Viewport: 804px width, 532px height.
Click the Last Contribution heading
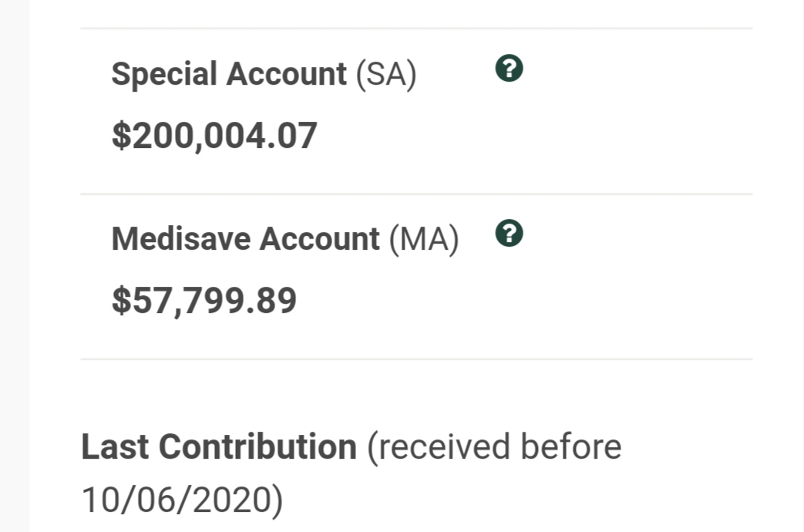(x=219, y=447)
